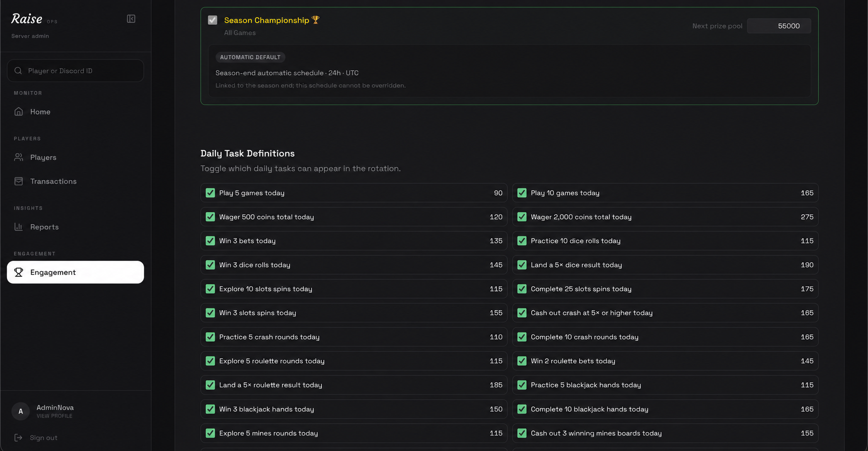Select the Engagement menu item
Screen dimensions: 868x451
tap(75, 272)
